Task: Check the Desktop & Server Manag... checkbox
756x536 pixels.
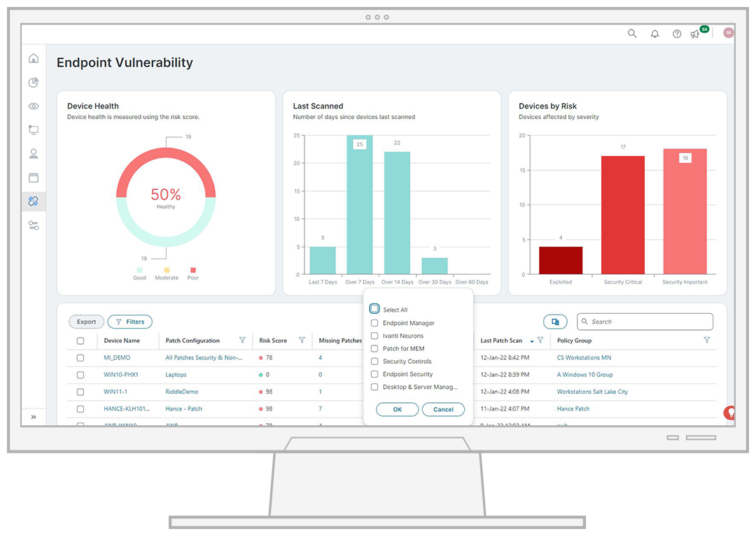Action: pos(374,387)
